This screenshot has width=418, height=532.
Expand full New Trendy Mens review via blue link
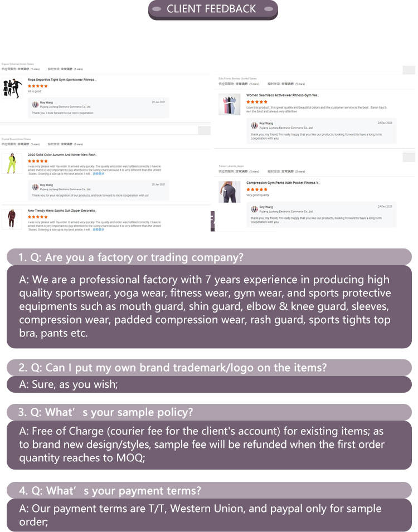99,230
